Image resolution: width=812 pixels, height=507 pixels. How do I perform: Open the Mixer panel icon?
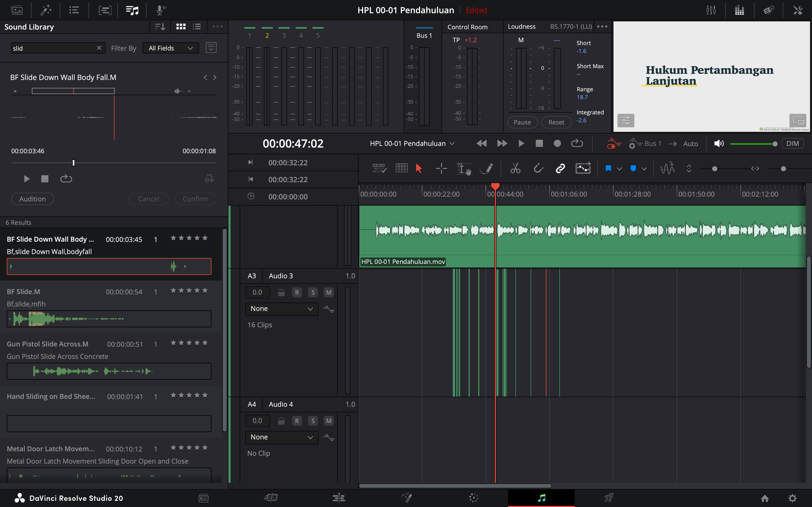coord(711,10)
